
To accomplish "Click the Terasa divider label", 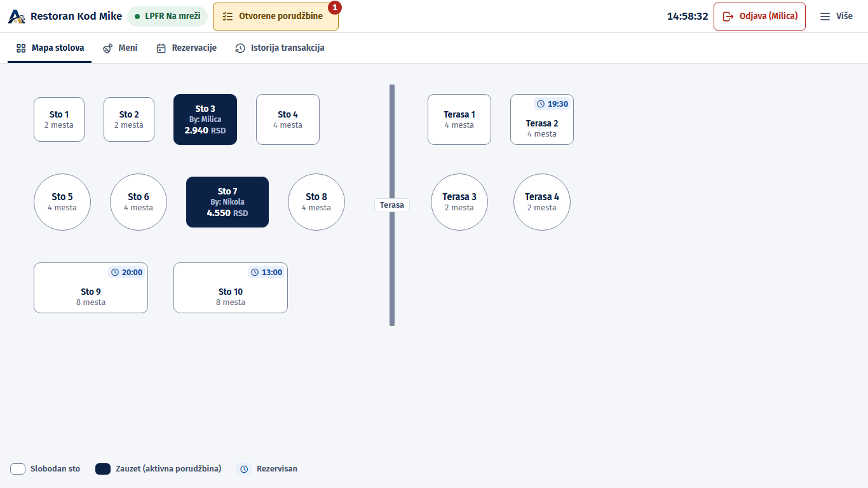I will pyautogui.click(x=392, y=205).
